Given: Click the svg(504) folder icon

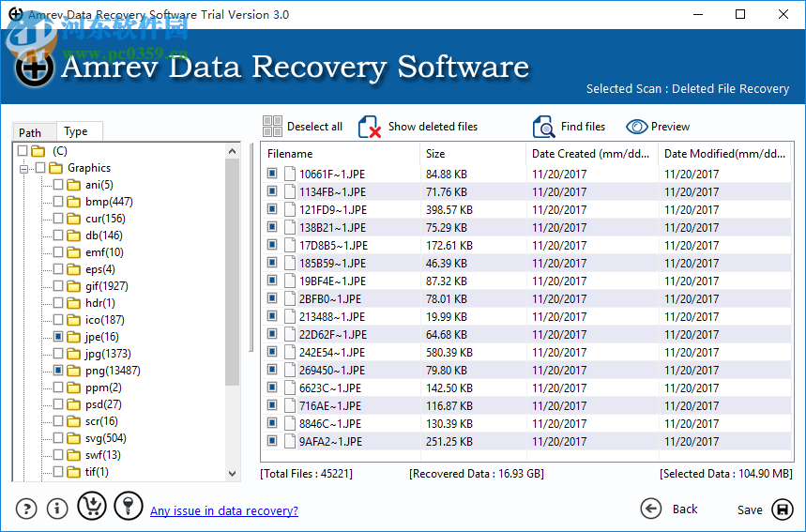Looking at the screenshot, I should coord(73,438).
